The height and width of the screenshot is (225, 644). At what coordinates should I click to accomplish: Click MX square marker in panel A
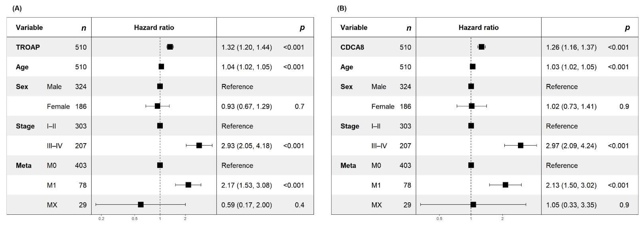point(141,205)
